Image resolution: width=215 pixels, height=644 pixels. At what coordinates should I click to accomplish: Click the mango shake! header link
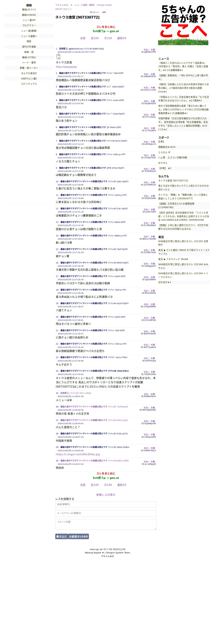pyautogui.click(x=104, y=5)
